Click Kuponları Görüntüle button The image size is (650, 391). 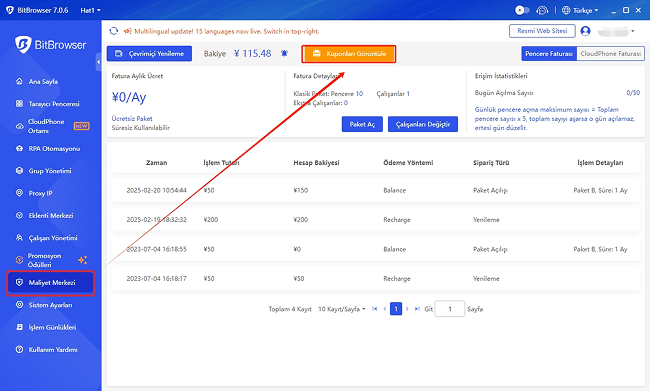(349, 54)
